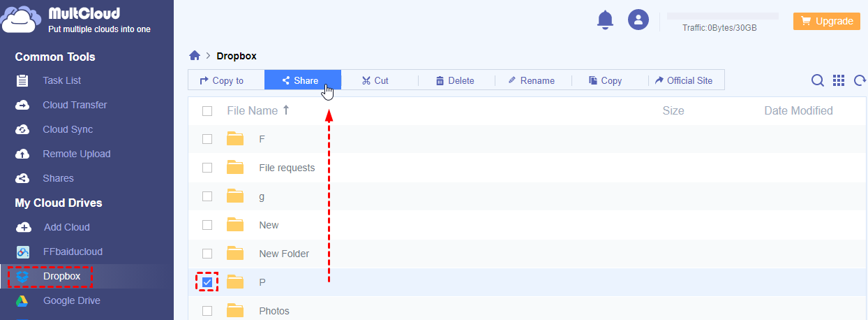Open the Task List menu item
The width and height of the screenshot is (868, 320).
coord(61,80)
